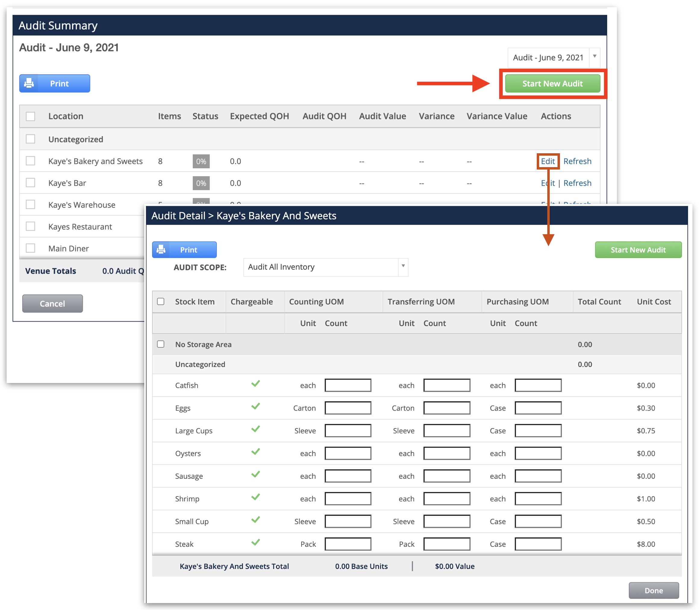Click 0% status badge for Kaye's Bar
Viewport: 700px width, 610px height.
click(201, 183)
